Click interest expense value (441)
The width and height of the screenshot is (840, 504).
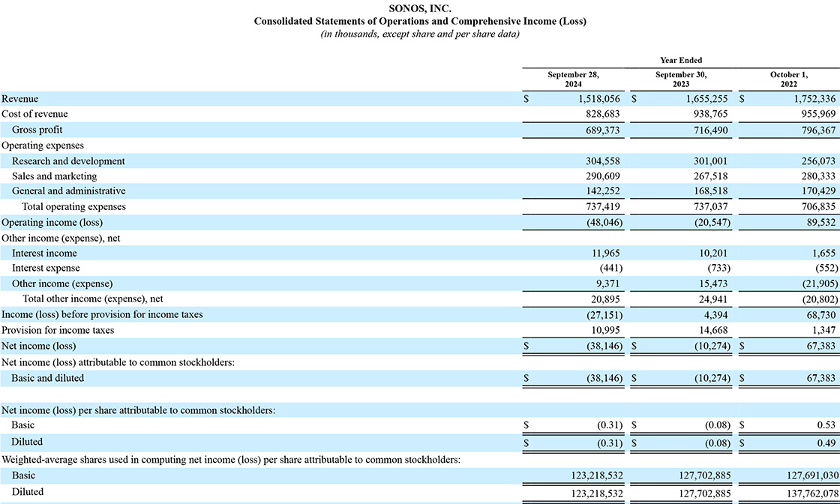(x=611, y=268)
